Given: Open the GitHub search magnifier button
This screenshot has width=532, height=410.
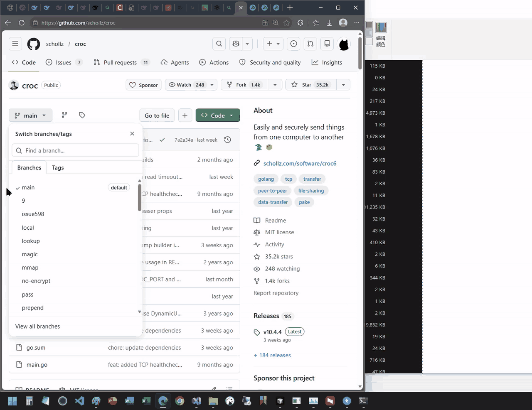Looking at the screenshot, I should pos(219,44).
